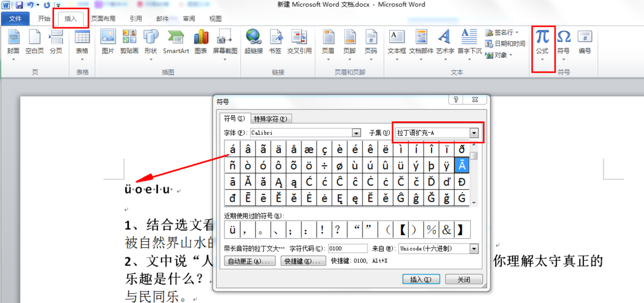644x303 pixels.
Task: Redo the last action
Action: click(x=47, y=5)
